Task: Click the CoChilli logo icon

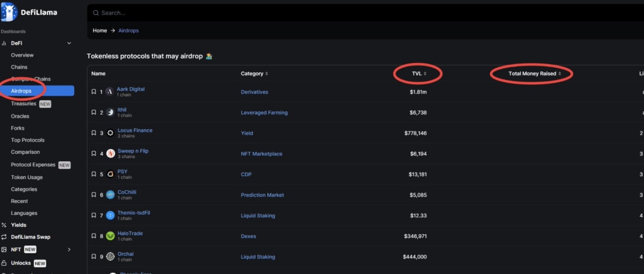Action: click(x=110, y=195)
